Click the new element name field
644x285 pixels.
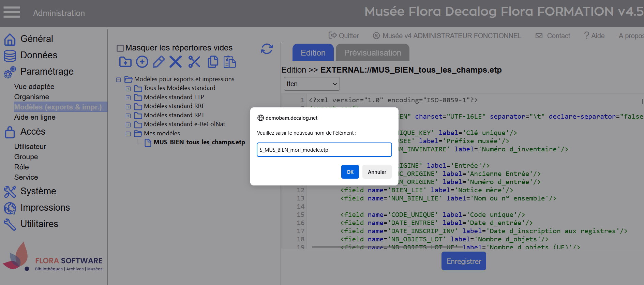324,150
